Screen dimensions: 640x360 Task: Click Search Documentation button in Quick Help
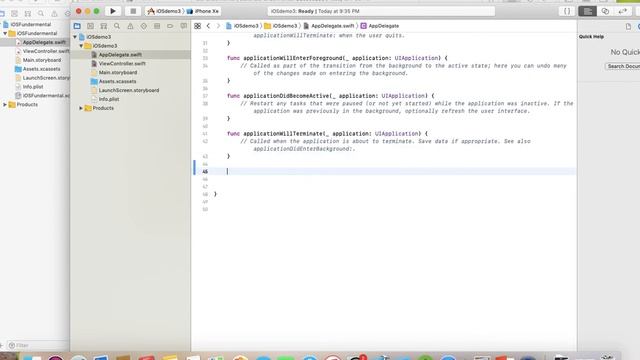coord(623,66)
